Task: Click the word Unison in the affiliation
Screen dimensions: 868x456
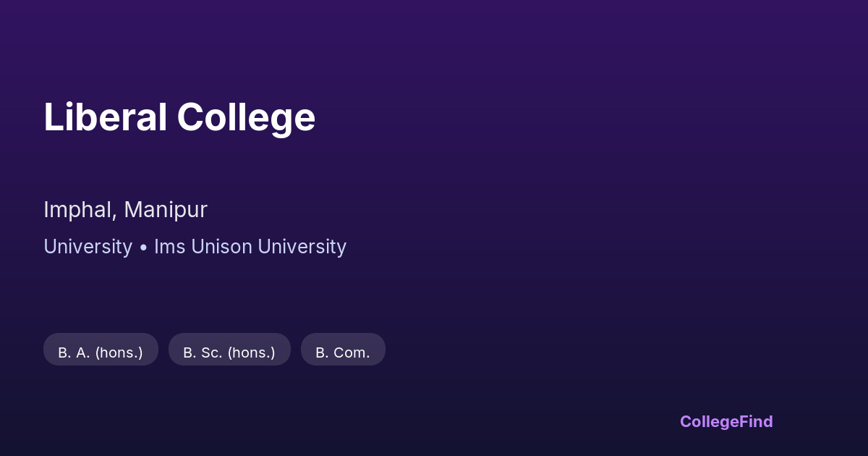Action: pos(222,247)
